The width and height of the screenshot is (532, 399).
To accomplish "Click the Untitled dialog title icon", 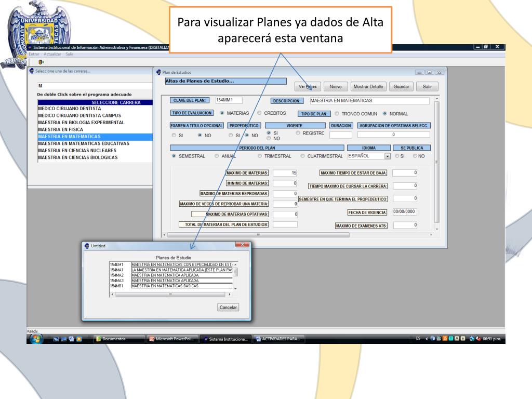I will (x=87, y=246).
